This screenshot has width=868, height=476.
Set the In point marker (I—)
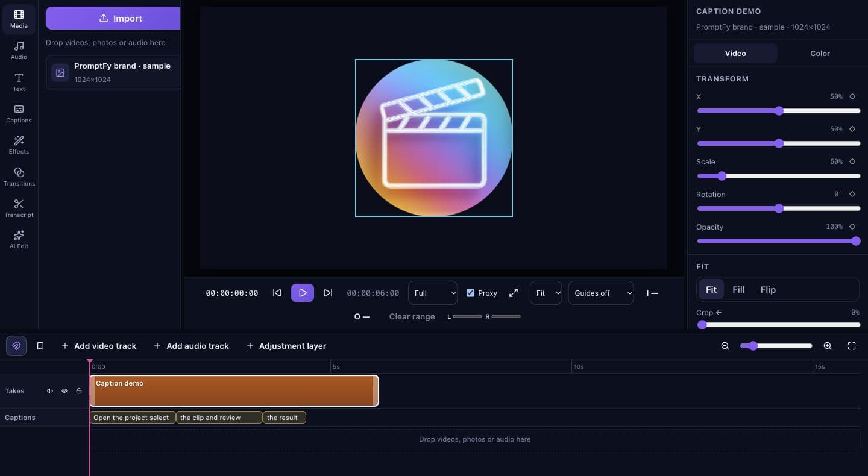(652, 293)
